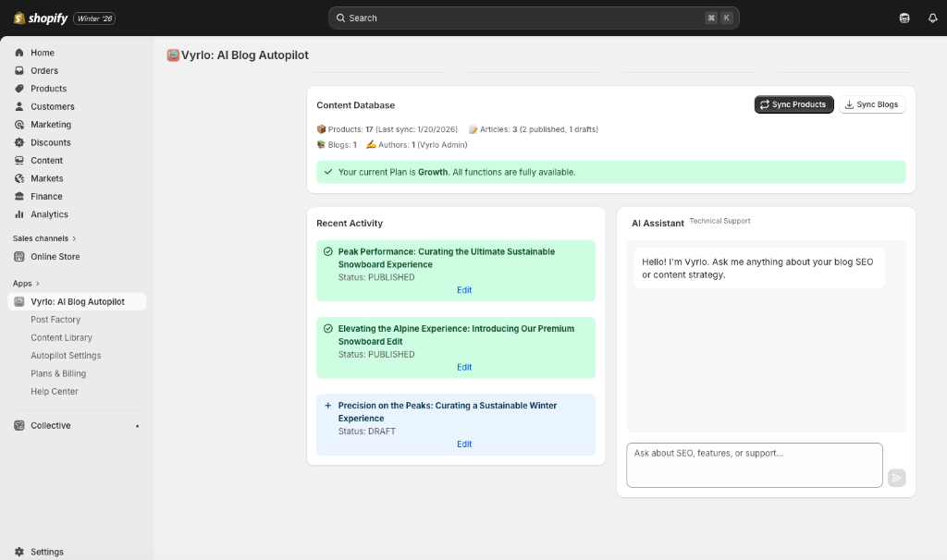This screenshot has width=947, height=560.
Task: Edit the Peak Performance published article
Action: pos(464,290)
